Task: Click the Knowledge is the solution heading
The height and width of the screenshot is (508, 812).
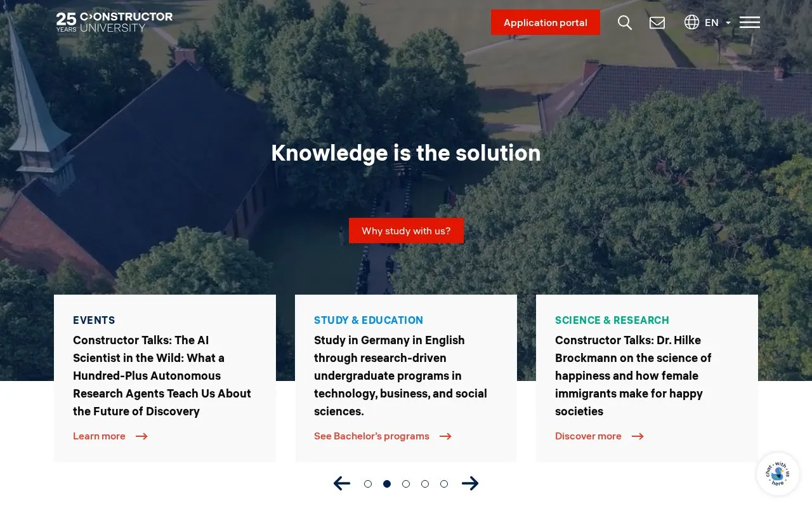Action: click(x=406, y=153)
